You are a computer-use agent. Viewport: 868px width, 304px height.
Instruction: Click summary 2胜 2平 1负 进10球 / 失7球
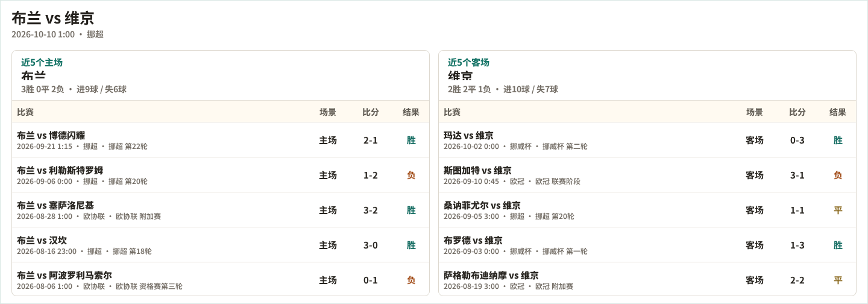pyautogui.click(x=503, y=89)
